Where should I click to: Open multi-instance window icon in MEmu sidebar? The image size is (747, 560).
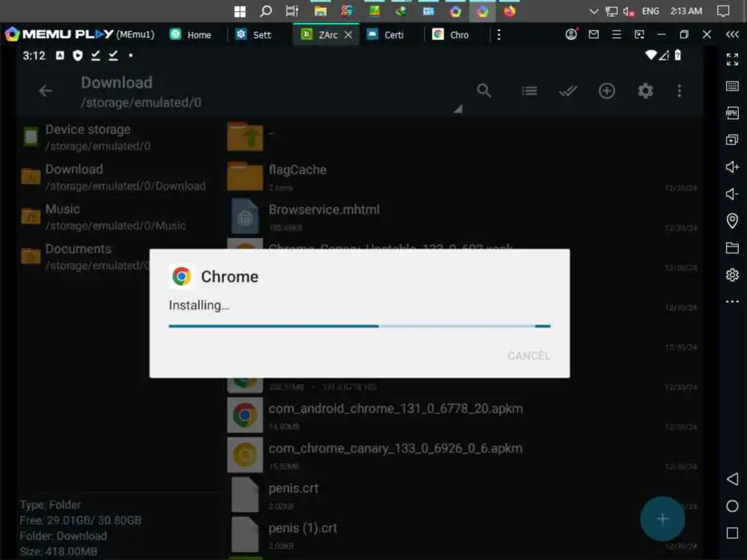[732, 139]
